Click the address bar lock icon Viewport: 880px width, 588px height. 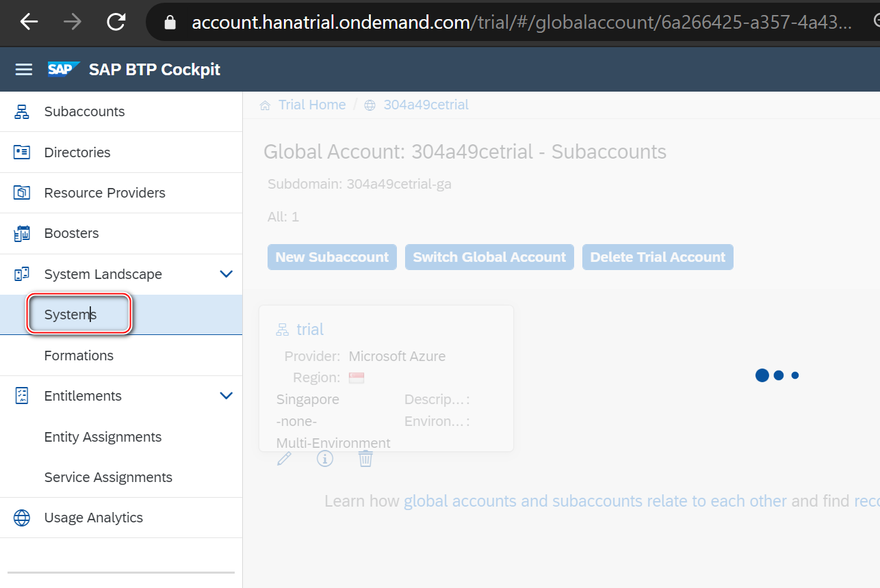[x=170, y=23]
